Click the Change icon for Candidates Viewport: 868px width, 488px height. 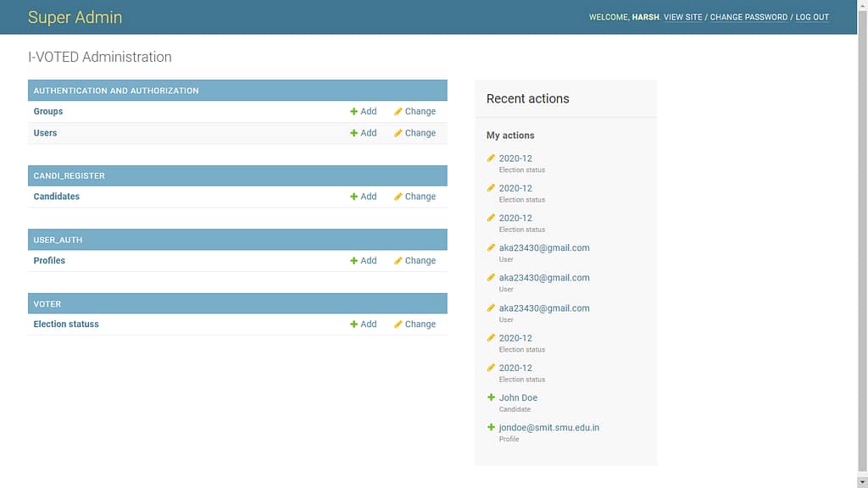396,196
